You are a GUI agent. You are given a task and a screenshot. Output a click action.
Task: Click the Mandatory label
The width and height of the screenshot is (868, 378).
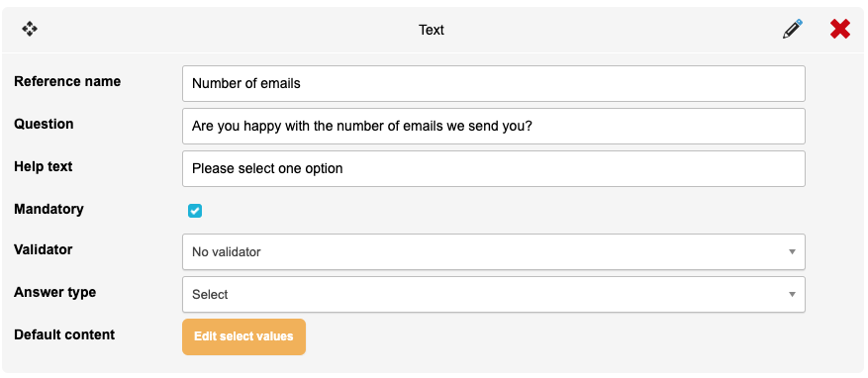point(48,209)
